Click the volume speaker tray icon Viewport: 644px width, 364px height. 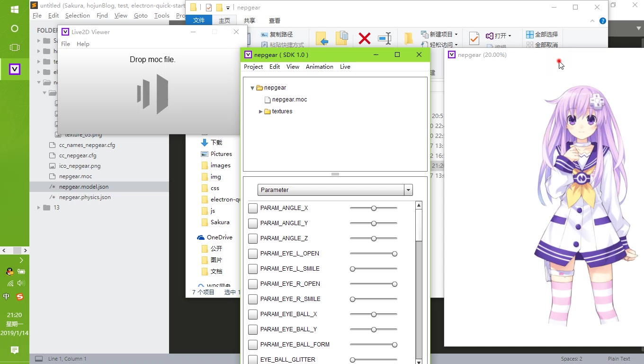[21, 283]
